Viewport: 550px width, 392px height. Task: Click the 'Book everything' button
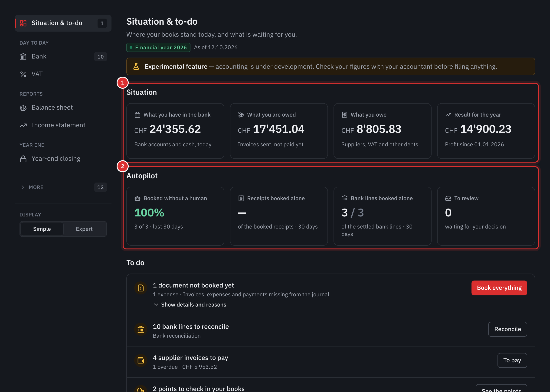click(x=499, y=288)
